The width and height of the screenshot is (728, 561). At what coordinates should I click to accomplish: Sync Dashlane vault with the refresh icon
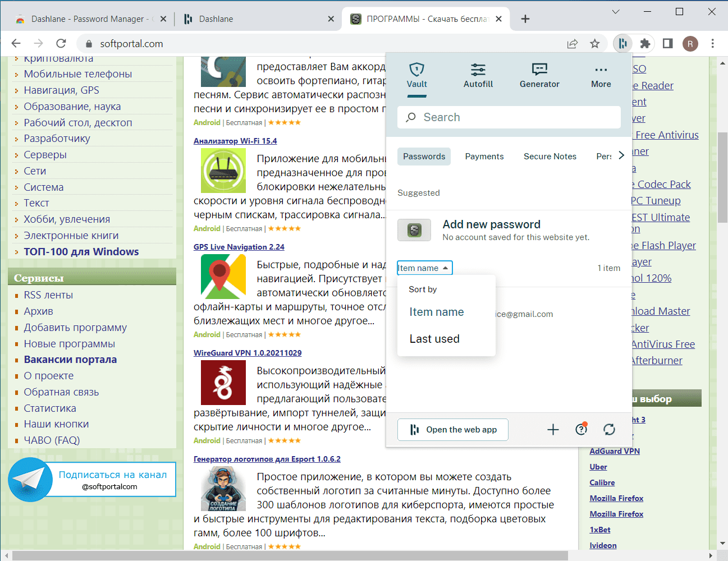(x=609, y=430)
